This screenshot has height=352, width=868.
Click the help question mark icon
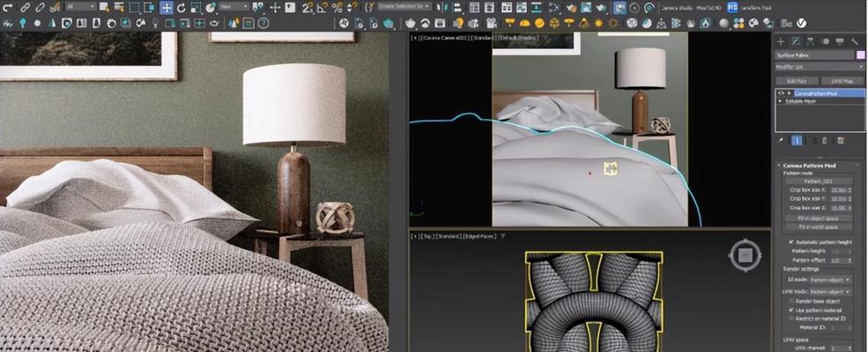263,23
